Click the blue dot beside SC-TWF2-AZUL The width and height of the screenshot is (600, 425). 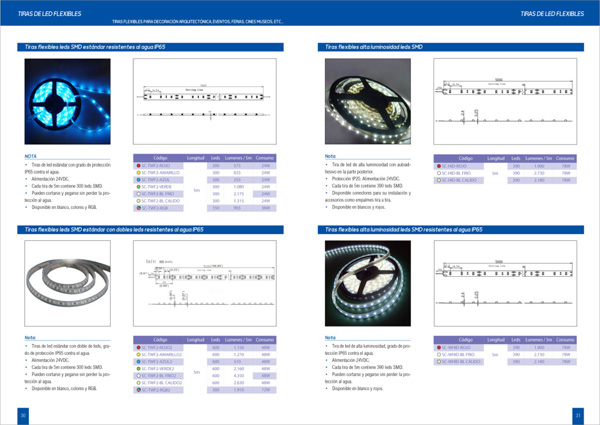[x=139, y=180]
